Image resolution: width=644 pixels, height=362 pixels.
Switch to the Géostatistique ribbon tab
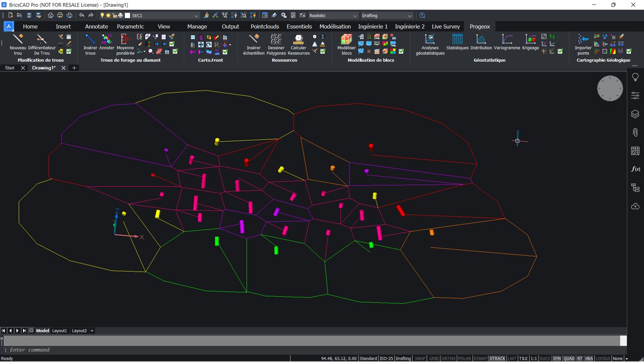(489, 60)
